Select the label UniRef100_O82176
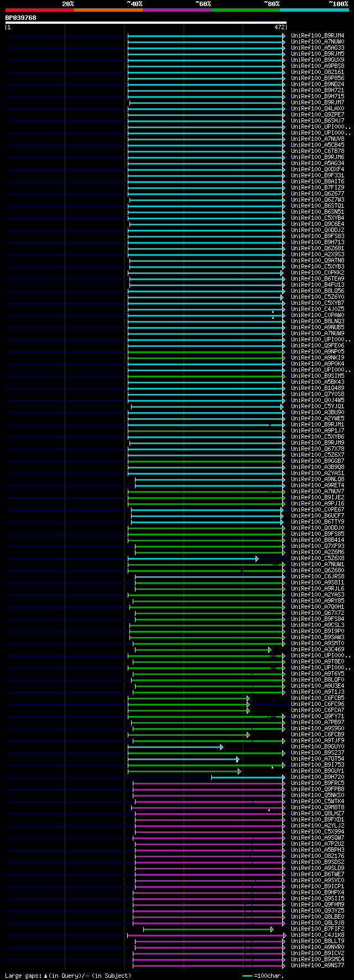Screen dimensions: 354x980 317,856
